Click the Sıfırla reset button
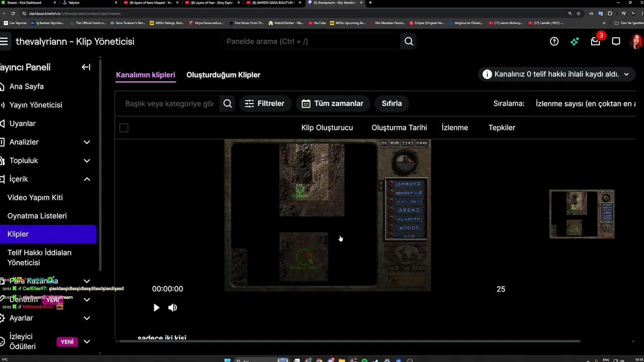 tap(392, 104)
